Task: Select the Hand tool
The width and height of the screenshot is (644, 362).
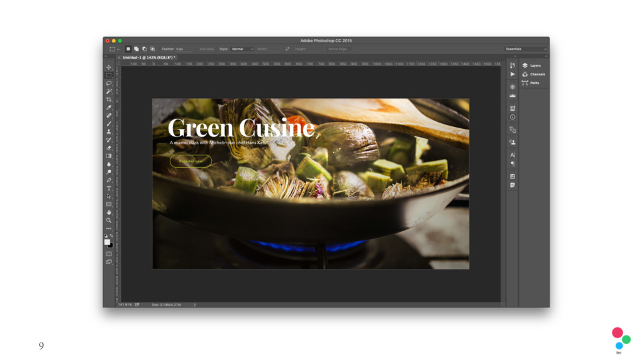Action: coord(109,212)
